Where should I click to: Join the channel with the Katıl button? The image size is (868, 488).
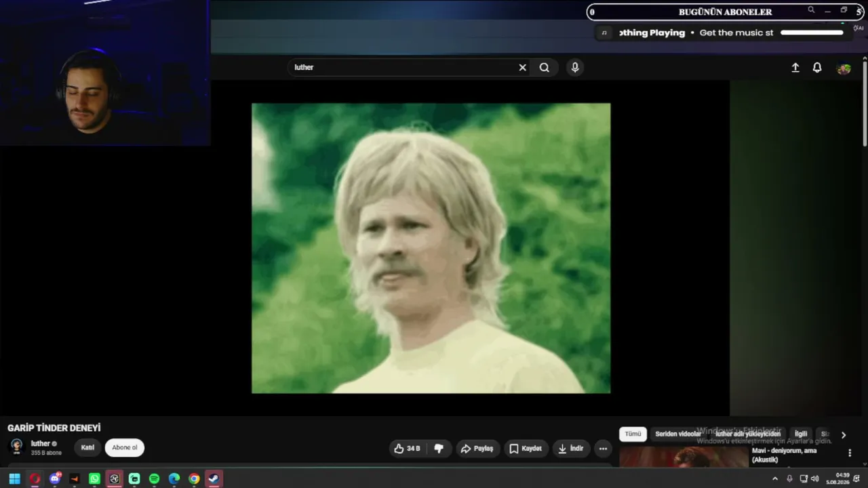click(x=88, y=447)
